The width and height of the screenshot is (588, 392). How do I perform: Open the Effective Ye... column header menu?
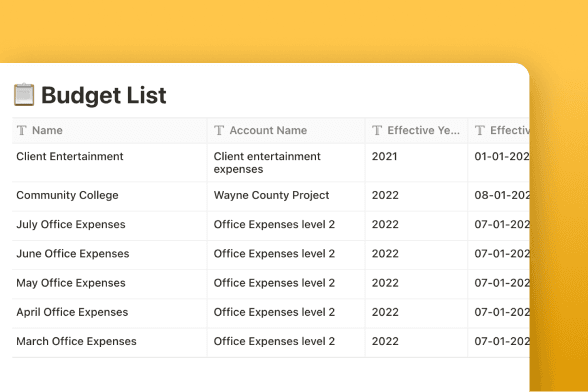pyautogui.click(x=416, y=131)
